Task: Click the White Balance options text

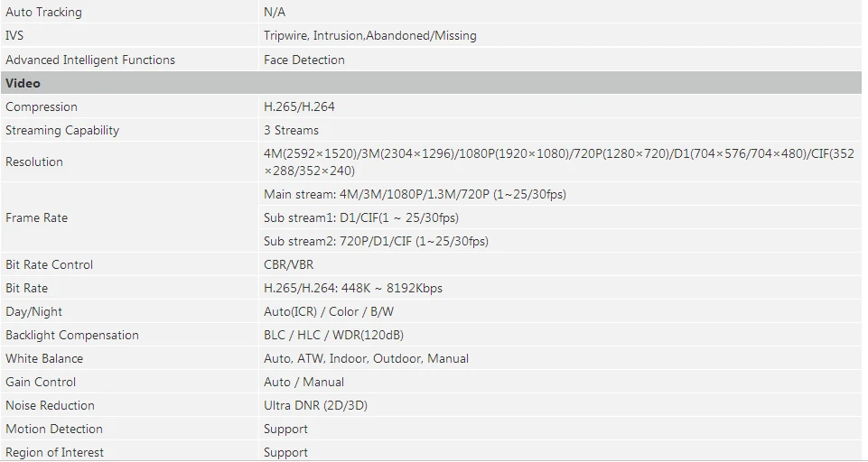Action: coord(366,358)
